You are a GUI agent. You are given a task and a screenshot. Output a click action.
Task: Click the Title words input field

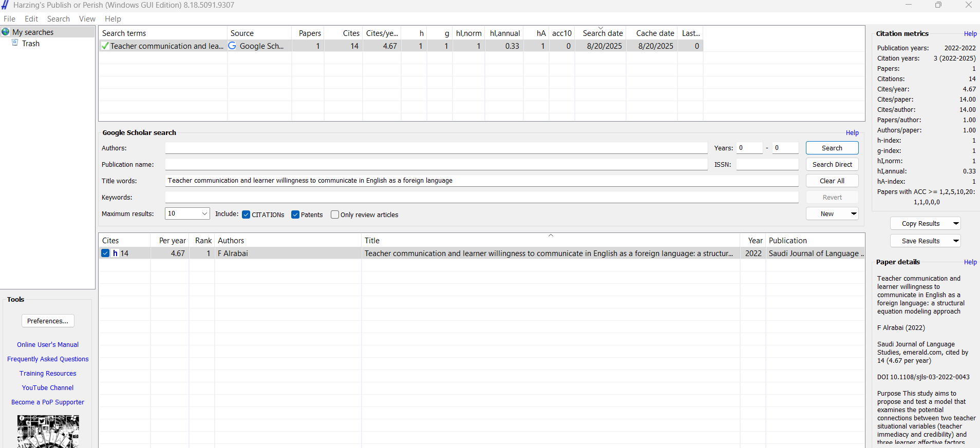coord(481,181)
